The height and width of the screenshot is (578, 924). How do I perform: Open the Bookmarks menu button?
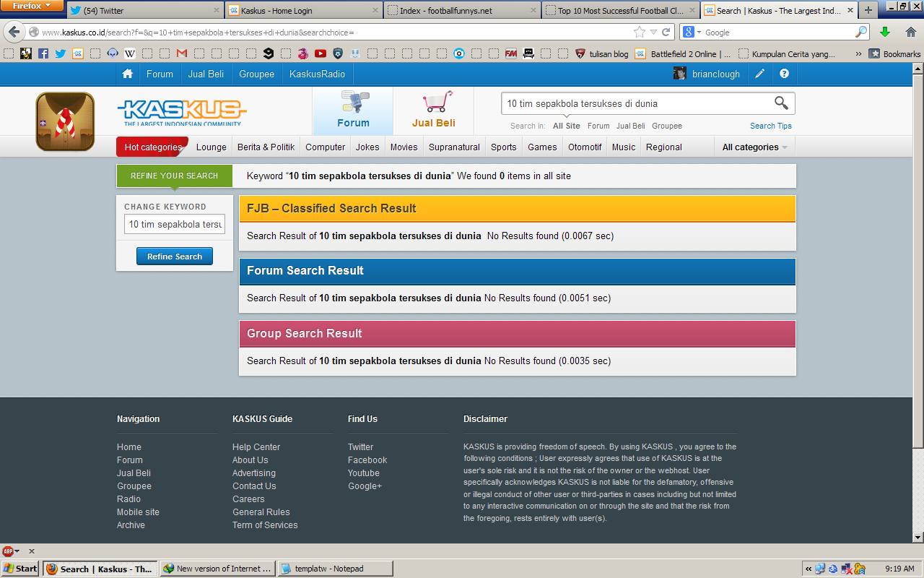[x=895, y=53]
